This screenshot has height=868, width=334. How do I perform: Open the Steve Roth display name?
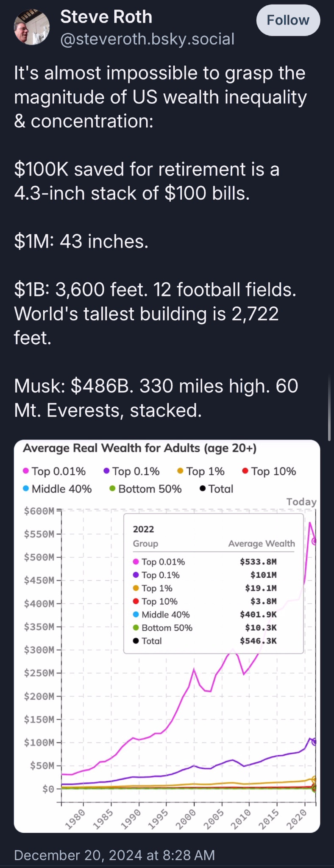[x=106, y=17]
